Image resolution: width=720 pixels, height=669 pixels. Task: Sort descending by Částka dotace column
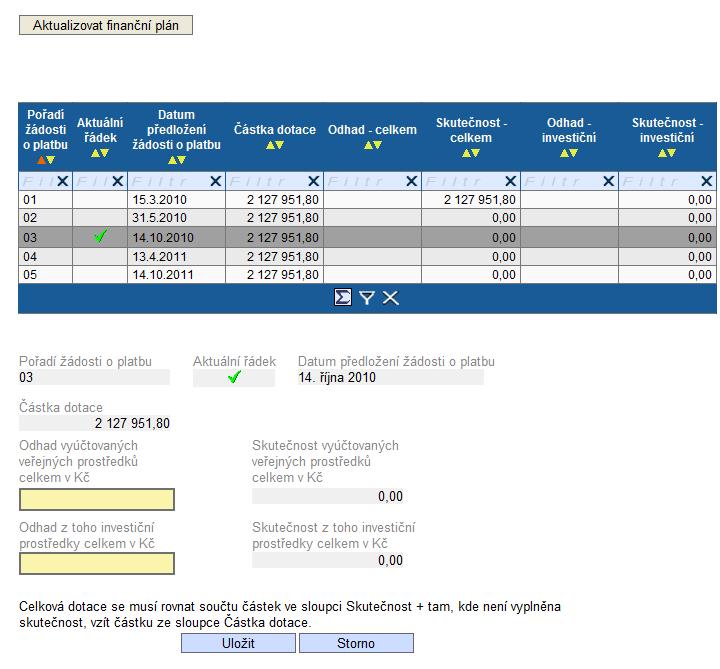(x=280, y=145)
